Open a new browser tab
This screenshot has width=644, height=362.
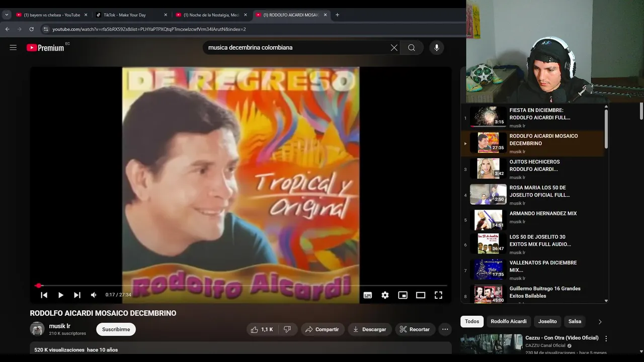pos(337,15)
